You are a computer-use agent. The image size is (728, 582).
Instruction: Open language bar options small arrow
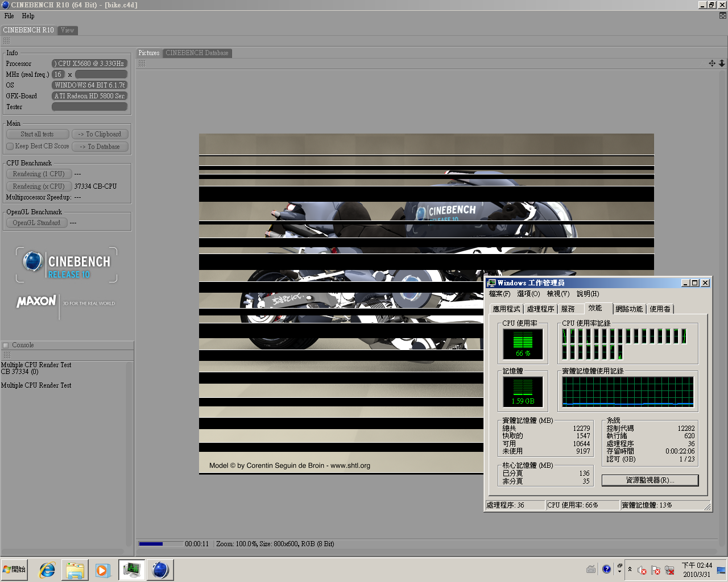click(x=619, y=572)
